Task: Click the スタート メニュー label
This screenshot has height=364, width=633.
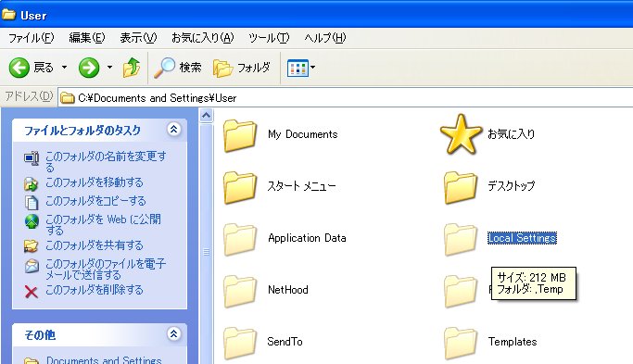Action: (x=301, y=186)
